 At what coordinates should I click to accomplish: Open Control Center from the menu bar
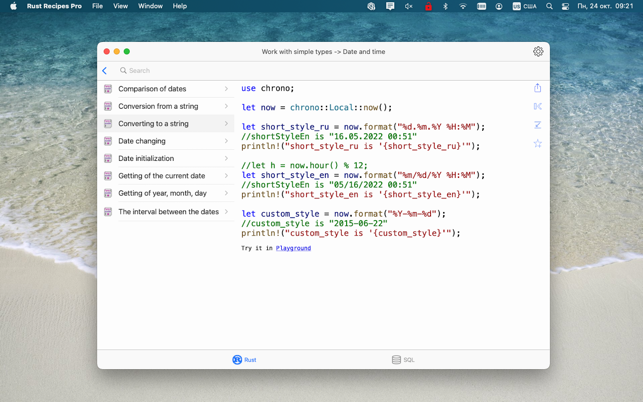565,6
